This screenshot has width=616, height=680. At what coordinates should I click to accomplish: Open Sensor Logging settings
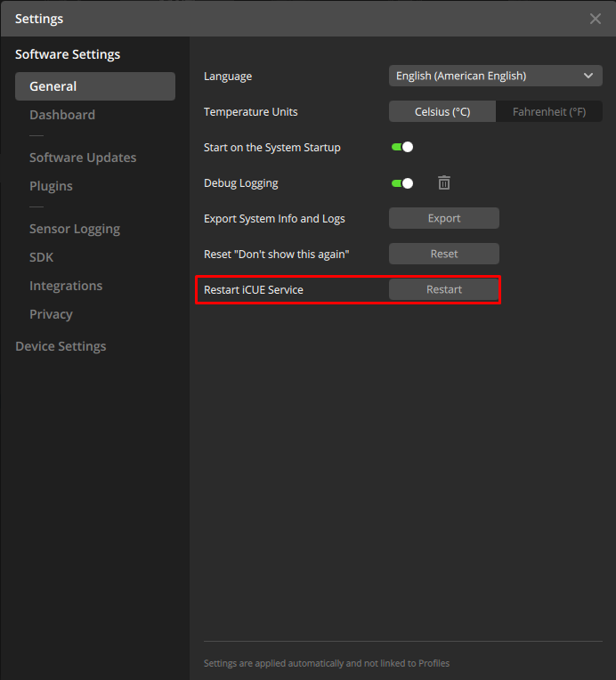coord(75,229)
